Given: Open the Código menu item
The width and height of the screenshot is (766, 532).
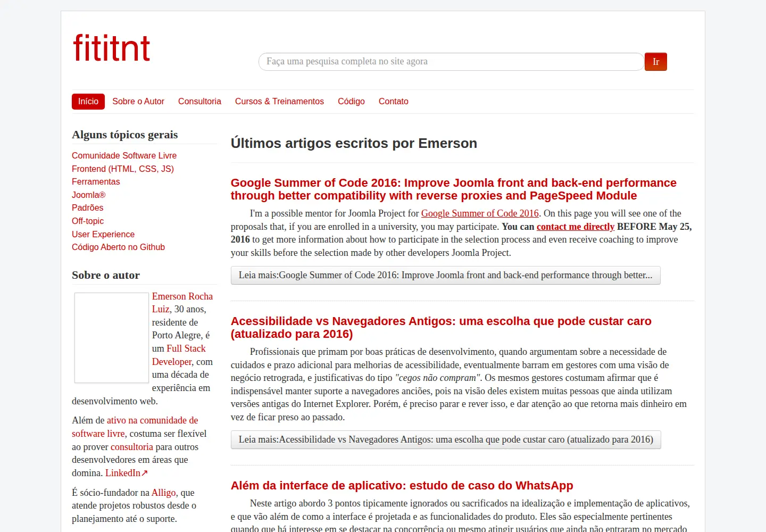Looking at the screenshot, I should click(351, 102).
